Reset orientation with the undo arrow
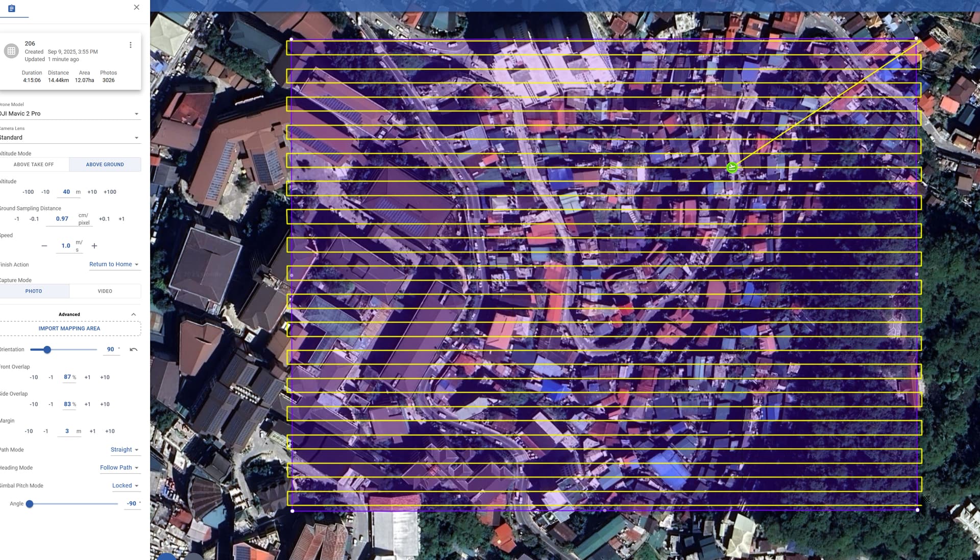The height and width of the screenshot is (560, 980). (x=134, y=349)
